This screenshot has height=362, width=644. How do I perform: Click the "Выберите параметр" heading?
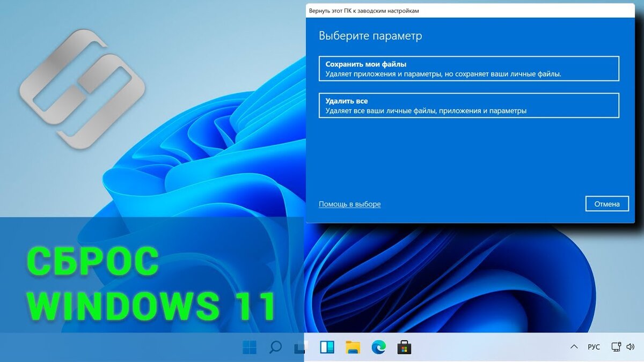click(x=370, y=36)
